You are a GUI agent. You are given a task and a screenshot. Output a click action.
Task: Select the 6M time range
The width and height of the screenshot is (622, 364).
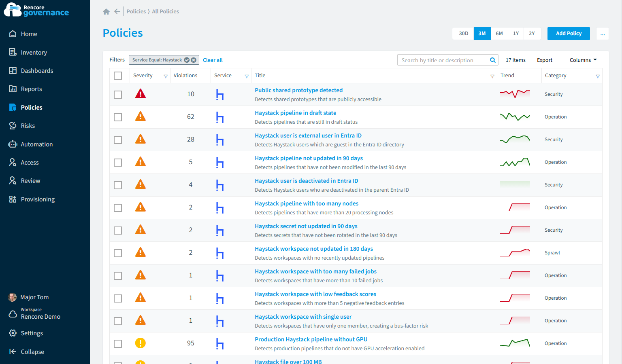click(x=499, y=34)
